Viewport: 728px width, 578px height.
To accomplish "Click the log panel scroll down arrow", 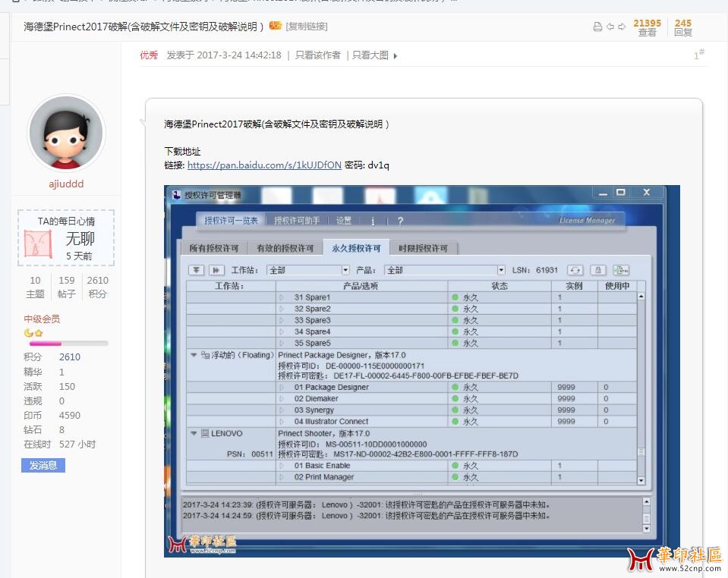I will pyautogui.click(x=646, y=529).
